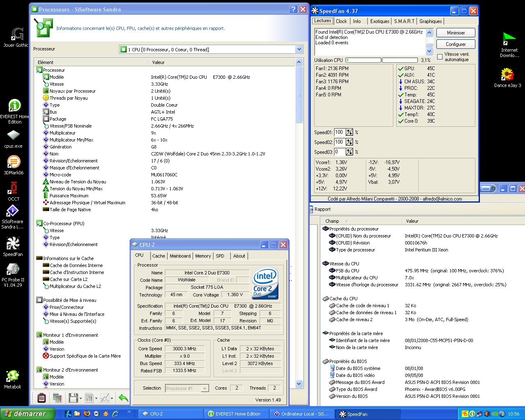Select the Internet Download desktop shortcut

509,45
